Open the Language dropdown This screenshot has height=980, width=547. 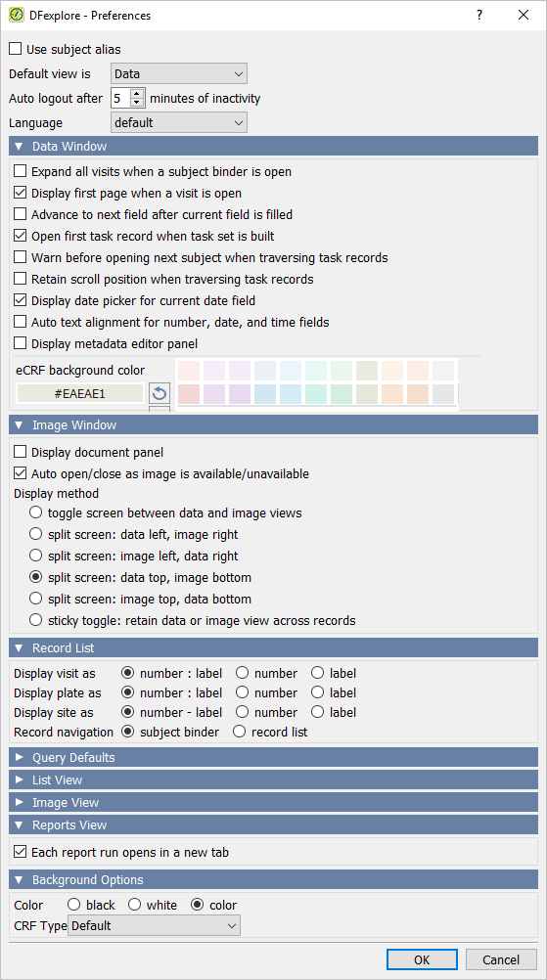pos(179,122)
